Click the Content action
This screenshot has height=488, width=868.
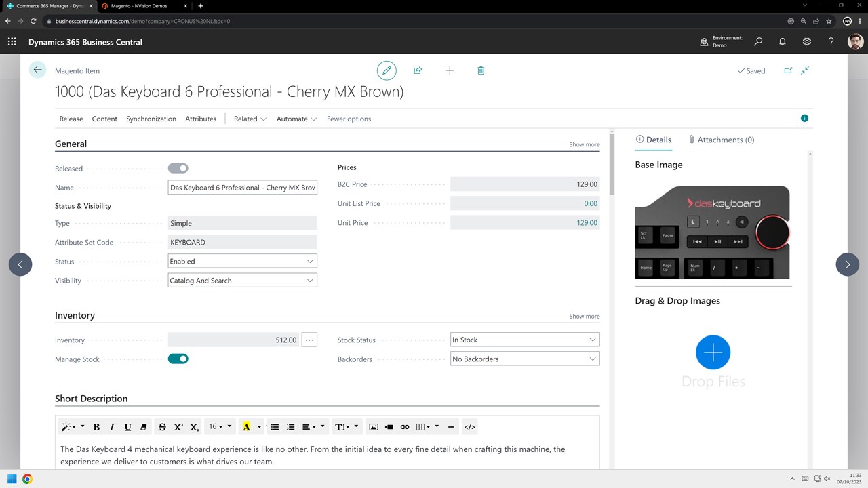click(x=104, y=119)
